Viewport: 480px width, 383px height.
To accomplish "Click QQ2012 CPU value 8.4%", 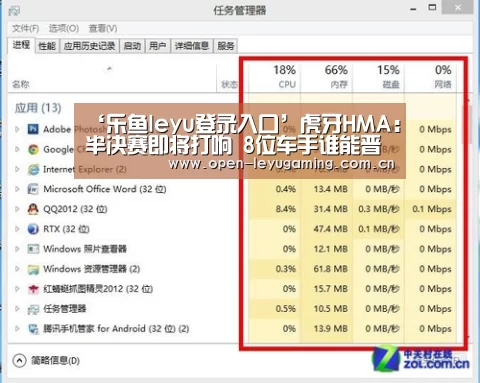I will coord(286,209).
